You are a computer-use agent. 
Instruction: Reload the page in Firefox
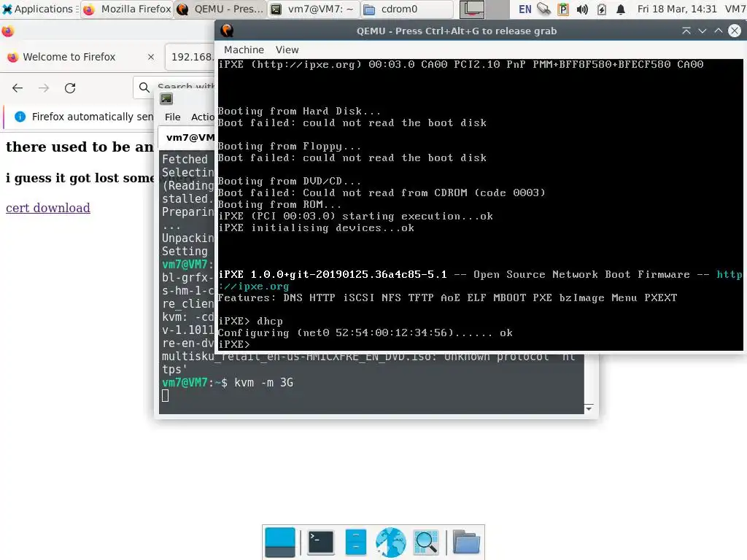pyautogui.click(x=70, y=87)
